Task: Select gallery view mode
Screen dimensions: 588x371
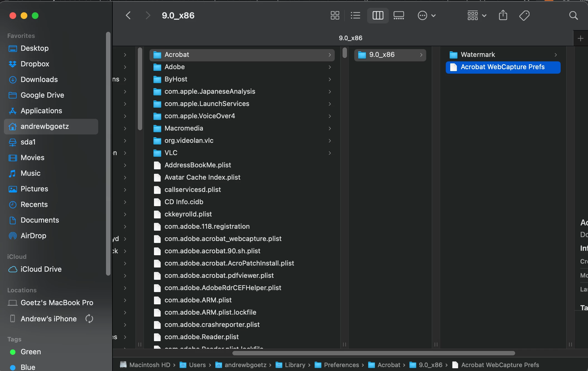Action: click(x=399, y=15)
